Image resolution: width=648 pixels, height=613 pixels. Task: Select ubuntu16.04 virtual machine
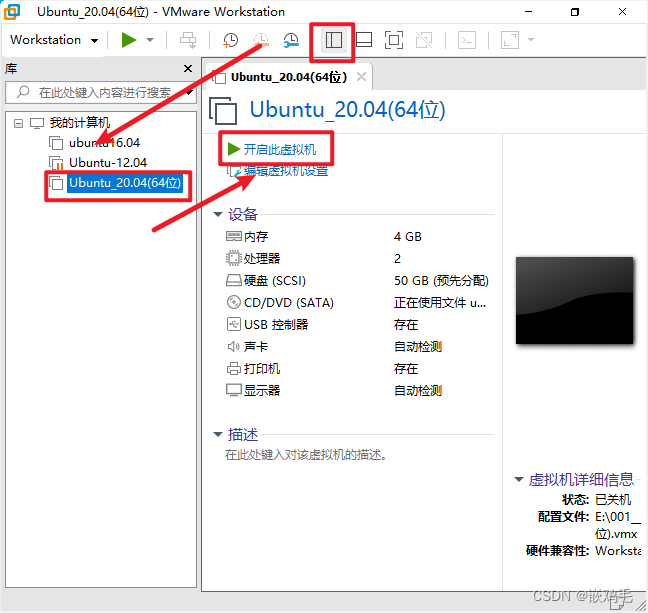click(x=104, y=143)
